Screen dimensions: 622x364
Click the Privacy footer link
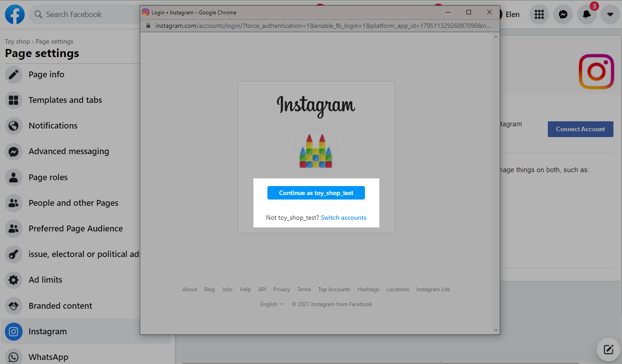point(281,289)
